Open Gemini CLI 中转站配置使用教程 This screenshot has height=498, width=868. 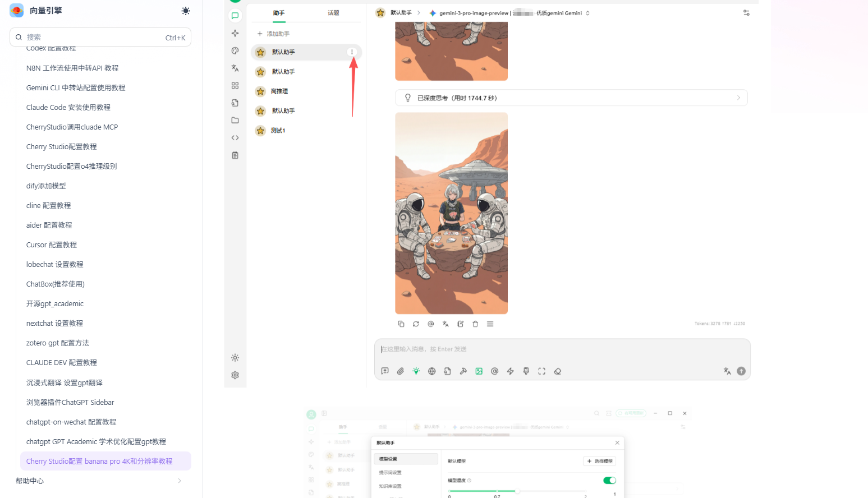click(x=76, y=87)
